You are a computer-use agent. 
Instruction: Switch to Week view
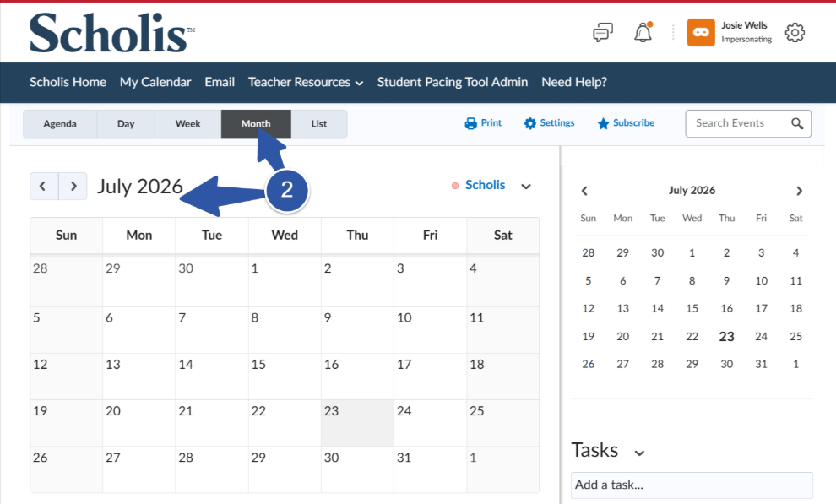(x=187, y=124)
